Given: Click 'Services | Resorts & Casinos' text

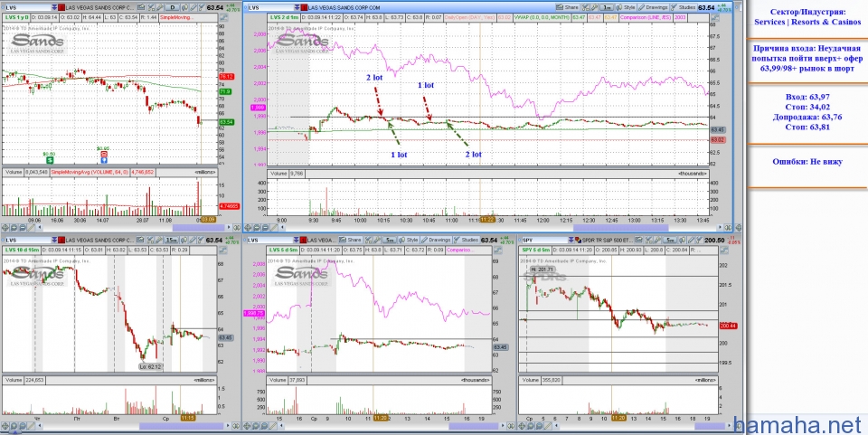Looking at the screenshot, I should [807, 22].
